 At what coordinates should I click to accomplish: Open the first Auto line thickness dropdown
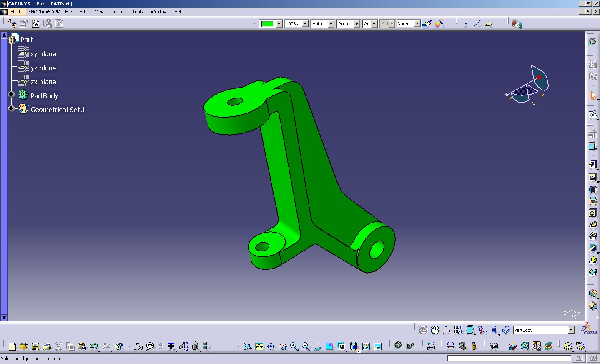[x=331, y=24]
